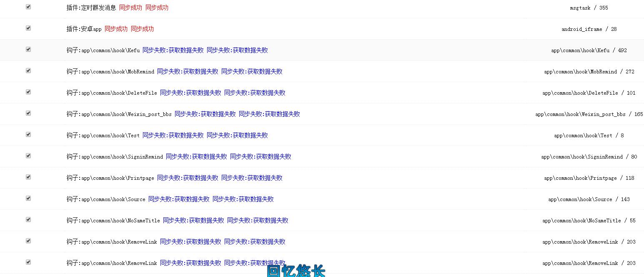Click the 插件:定时群发消息 row label
This screenshot has width=644, height=277.
click(x=91, y=8)
